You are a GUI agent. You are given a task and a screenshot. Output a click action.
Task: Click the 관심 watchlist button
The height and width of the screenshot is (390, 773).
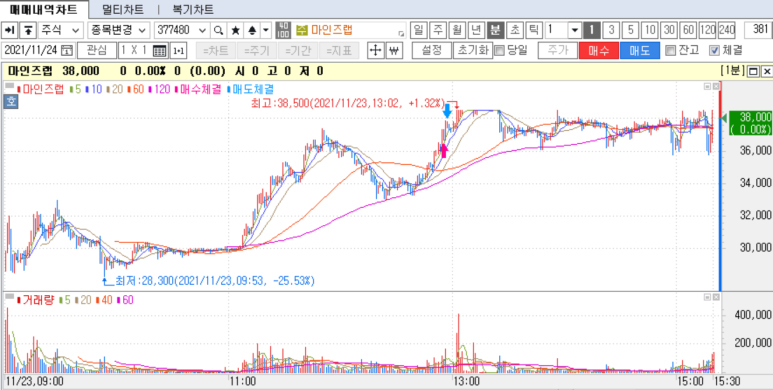(97, 50)
